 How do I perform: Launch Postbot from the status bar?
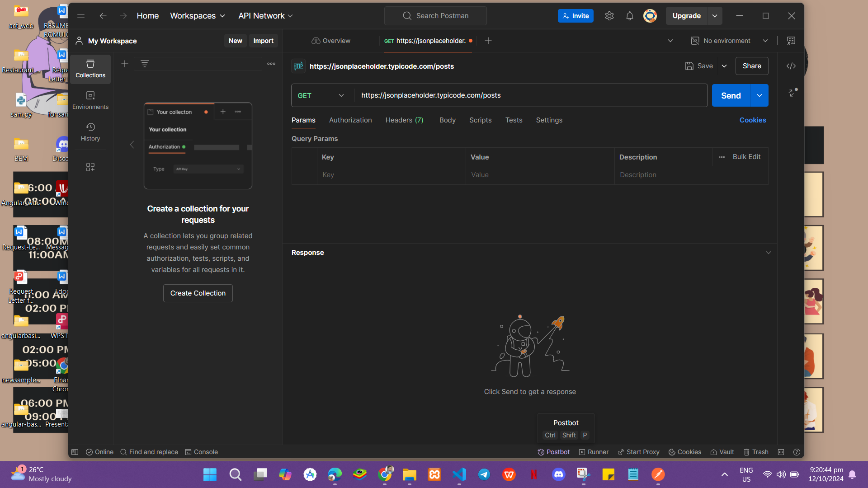click(553, 452)
